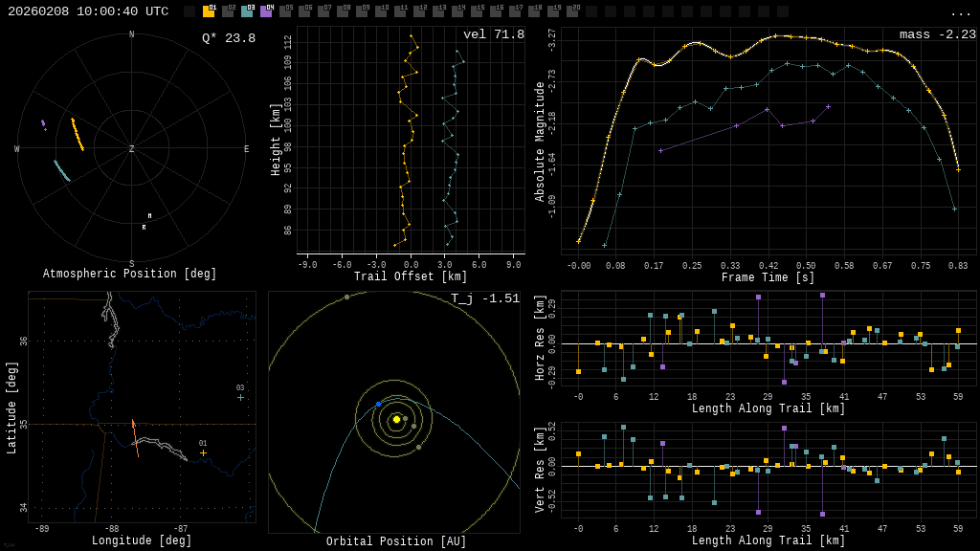Screen dimensions: 980x551
Task: Toggle the purple station 04 square
Action: tap(266, 11)
